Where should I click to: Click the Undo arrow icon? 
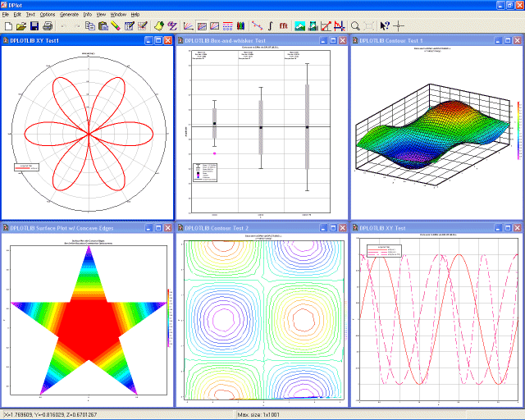(64, 26)
